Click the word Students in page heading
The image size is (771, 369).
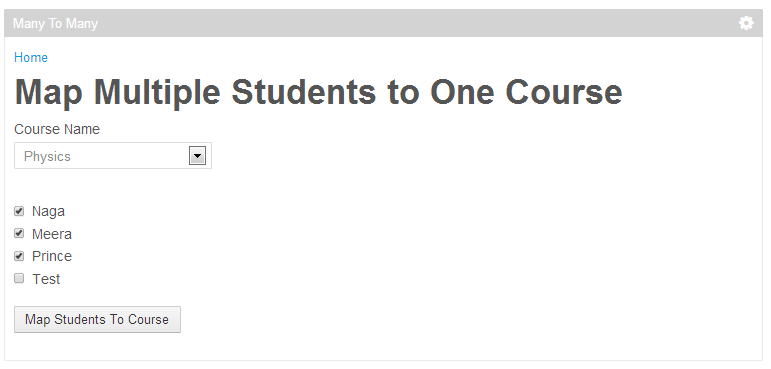point(304,92)
